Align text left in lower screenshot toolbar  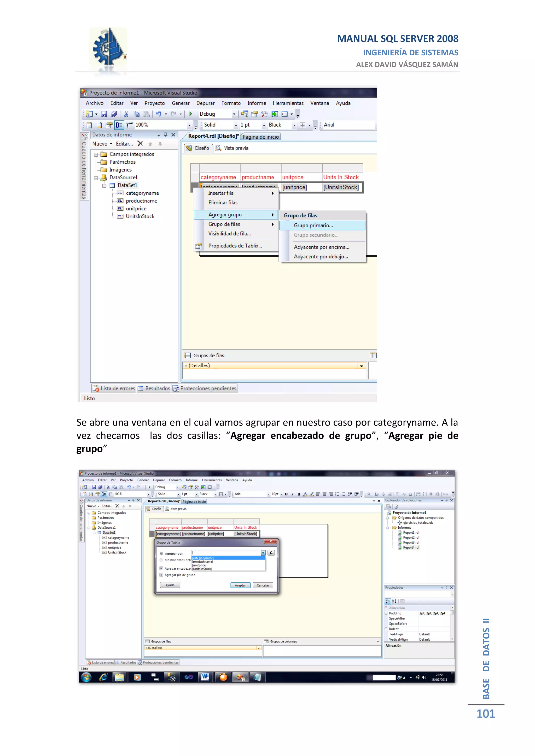[x=318, y=494]
